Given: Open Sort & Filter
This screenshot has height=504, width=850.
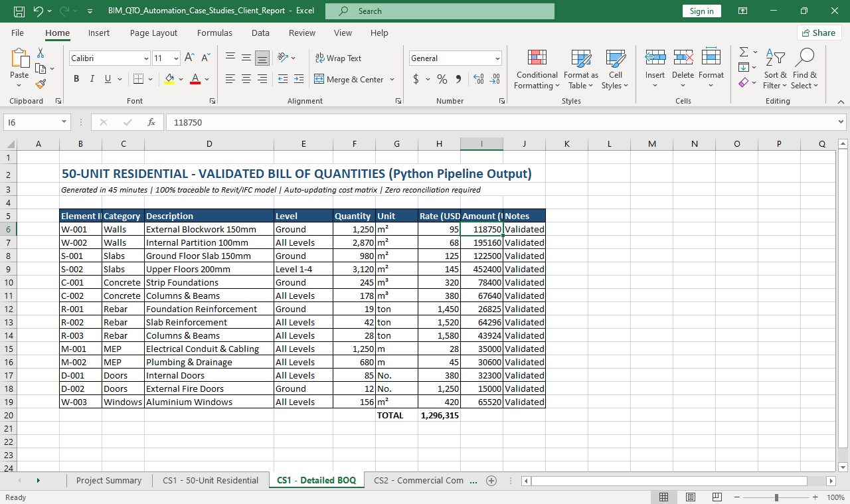Looking at the screenshot, I should pyautogui.click(x=775, y=69).
